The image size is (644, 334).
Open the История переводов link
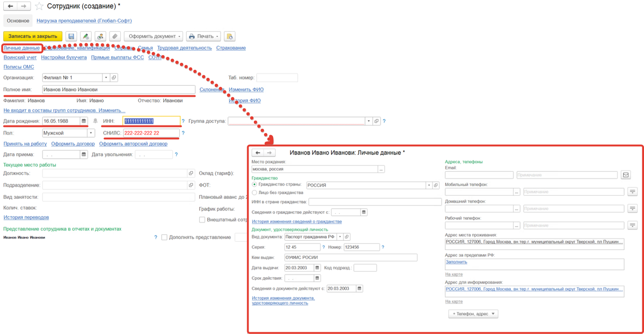tap(26, 217)
